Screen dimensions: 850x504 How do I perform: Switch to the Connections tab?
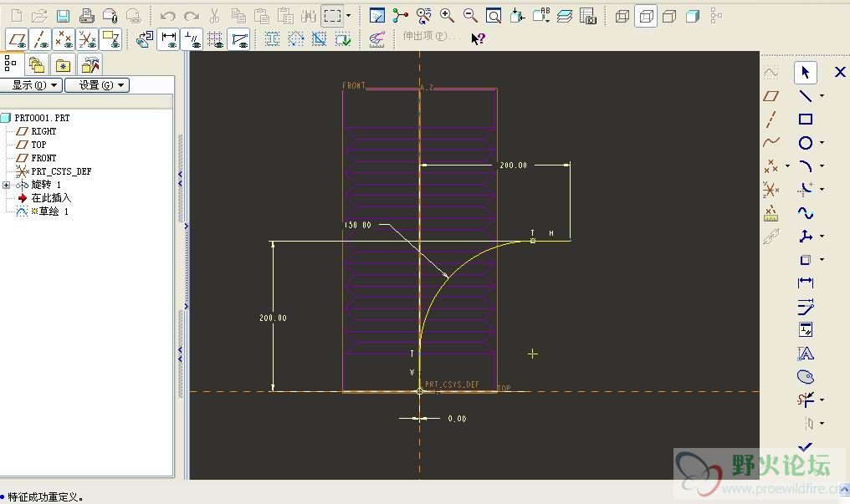(x=90, y=65)
